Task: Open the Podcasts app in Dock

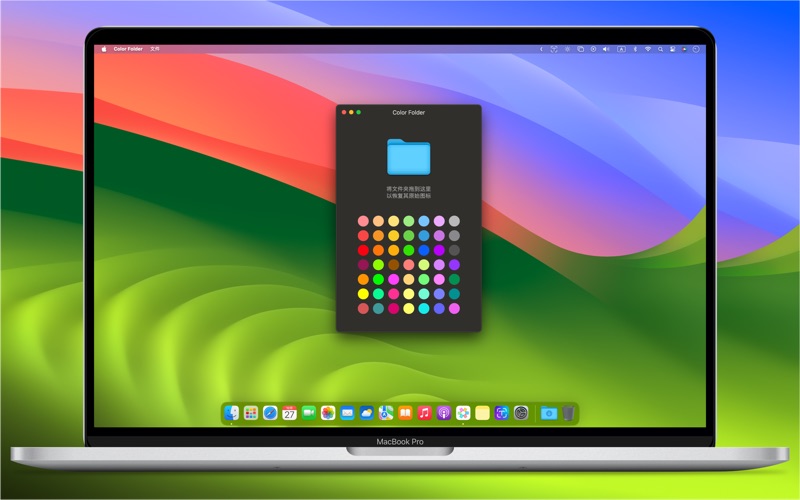Action: point(444,413)
